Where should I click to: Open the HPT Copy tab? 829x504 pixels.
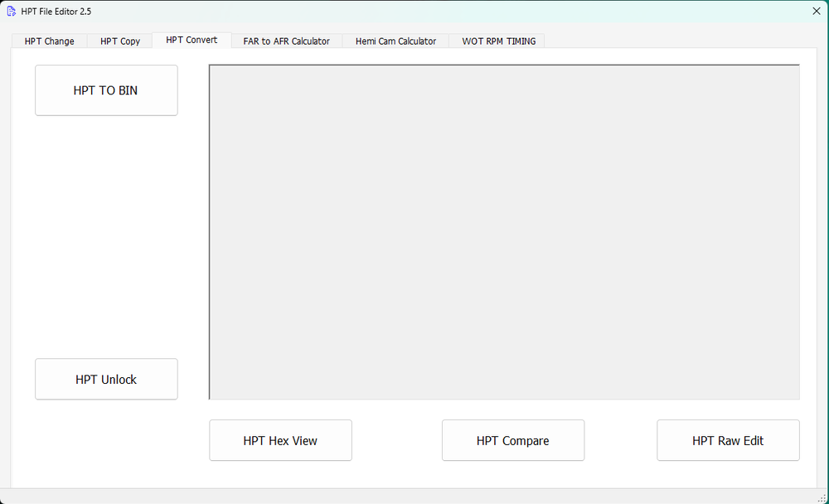120,41
